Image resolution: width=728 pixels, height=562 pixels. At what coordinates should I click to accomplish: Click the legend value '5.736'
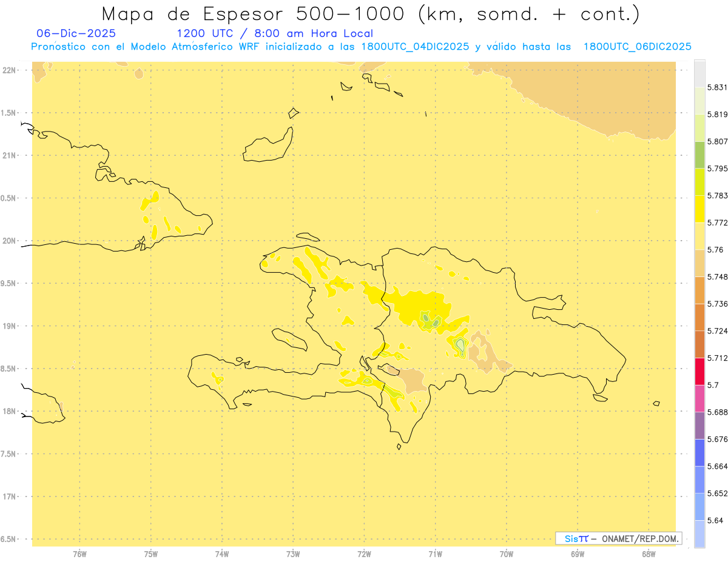(x=718, y=304)
